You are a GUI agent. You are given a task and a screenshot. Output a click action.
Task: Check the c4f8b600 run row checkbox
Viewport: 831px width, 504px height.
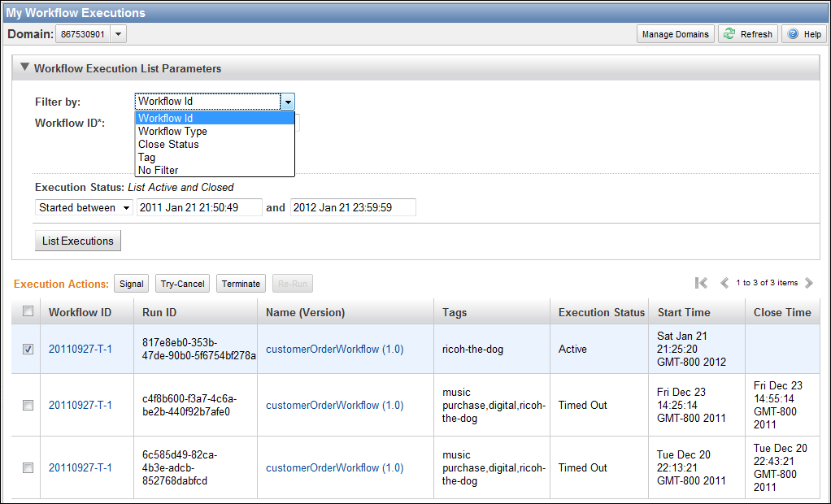point(28,405)
